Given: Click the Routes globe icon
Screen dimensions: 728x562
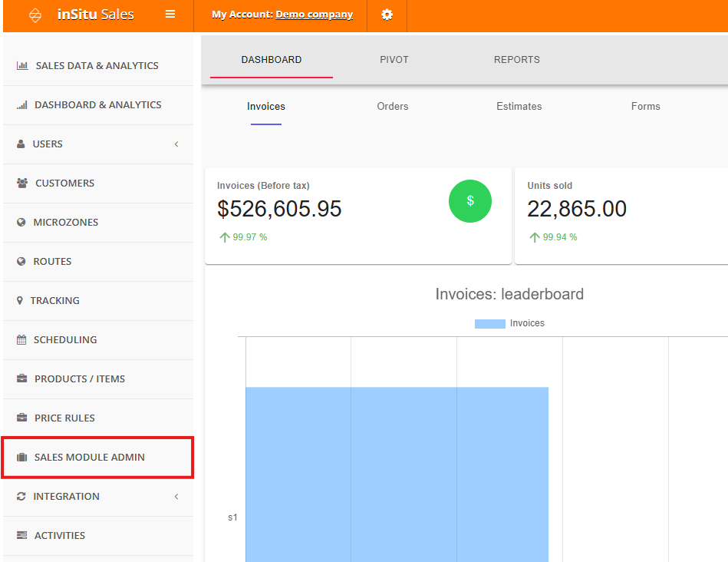Looking at the screenshot, I should (21, 261).
